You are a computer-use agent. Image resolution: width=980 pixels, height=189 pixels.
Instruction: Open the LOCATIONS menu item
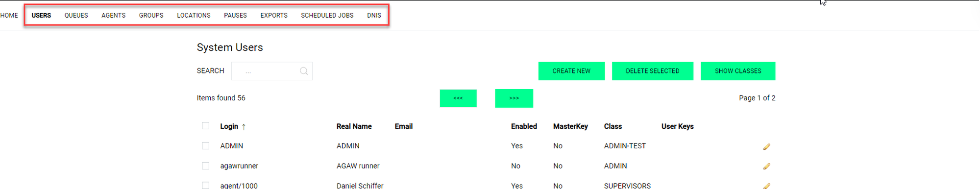tap(194, 15)
